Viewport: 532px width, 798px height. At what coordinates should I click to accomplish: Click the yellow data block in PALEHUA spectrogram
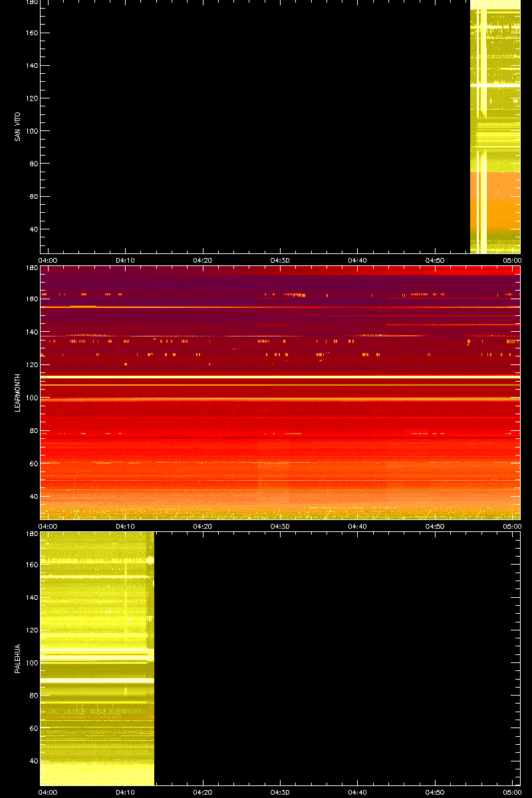coord(97,658)
